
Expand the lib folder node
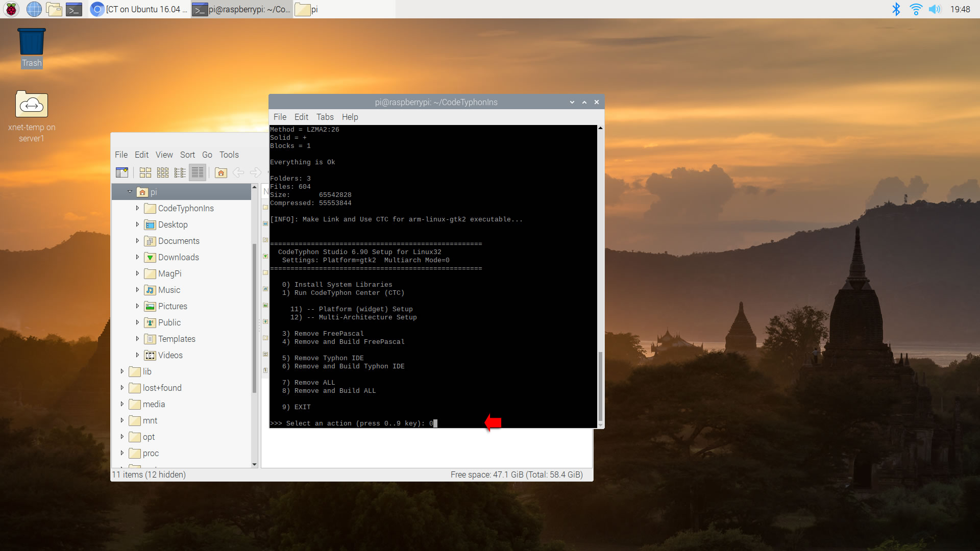tap(122, 371)
